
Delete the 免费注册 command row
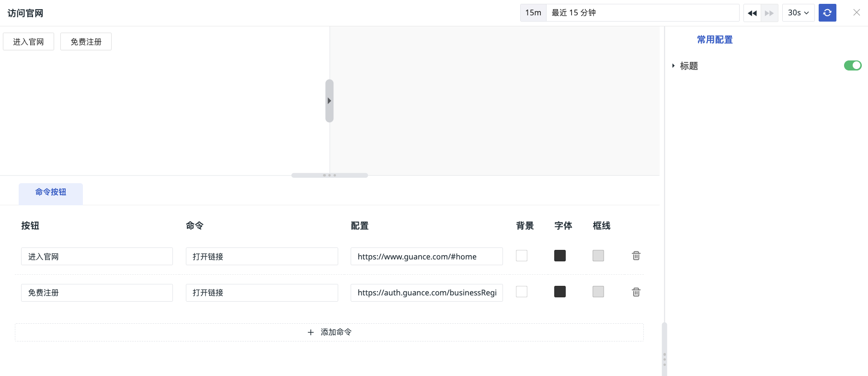click(x=636, y=292)
